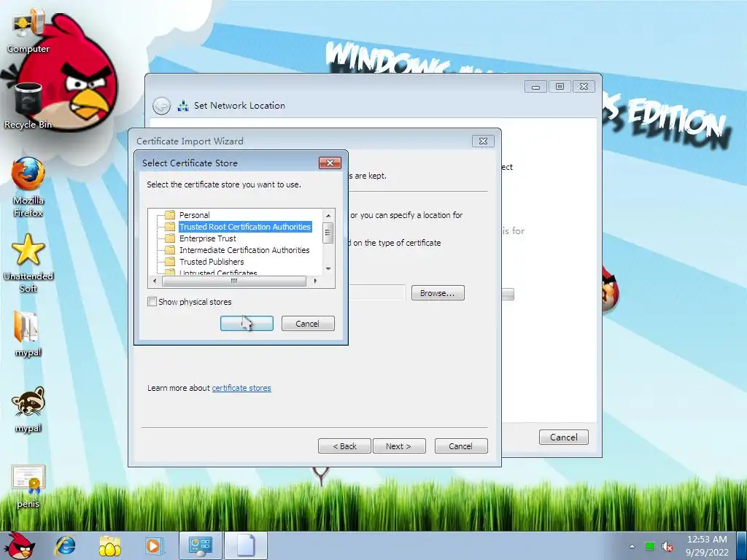Close the Select Certificate Store dialog
This screenshot has height=560, width=747.
330,163
